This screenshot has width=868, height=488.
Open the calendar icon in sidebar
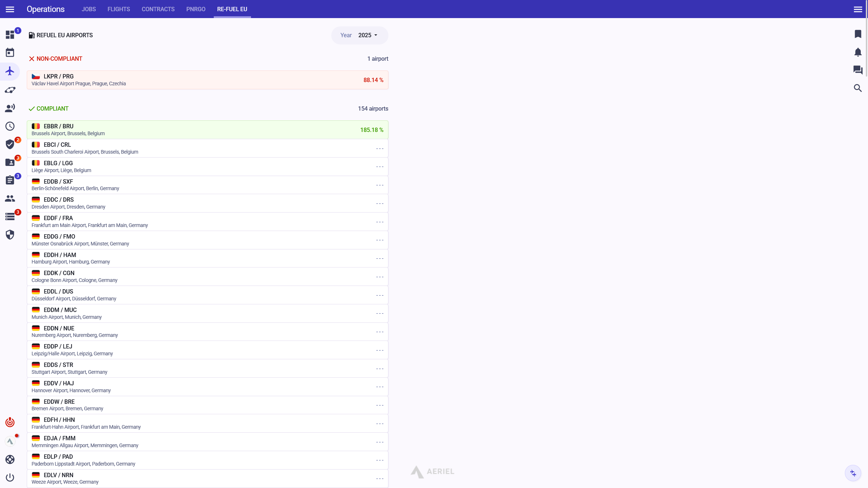[10, 53]
